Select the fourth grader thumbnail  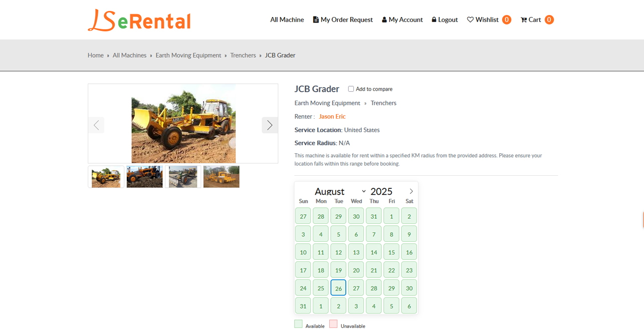click(x=222, y=177)
